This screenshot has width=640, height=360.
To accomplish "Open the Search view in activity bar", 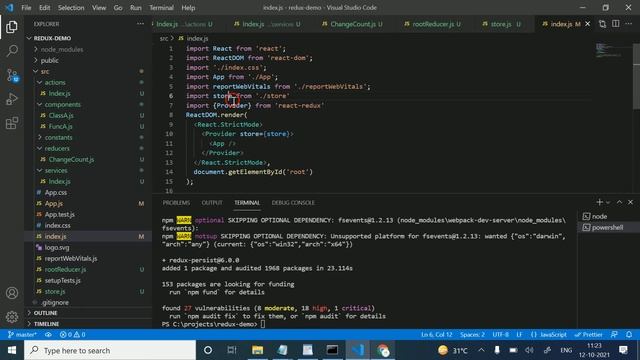I will 12,51.
